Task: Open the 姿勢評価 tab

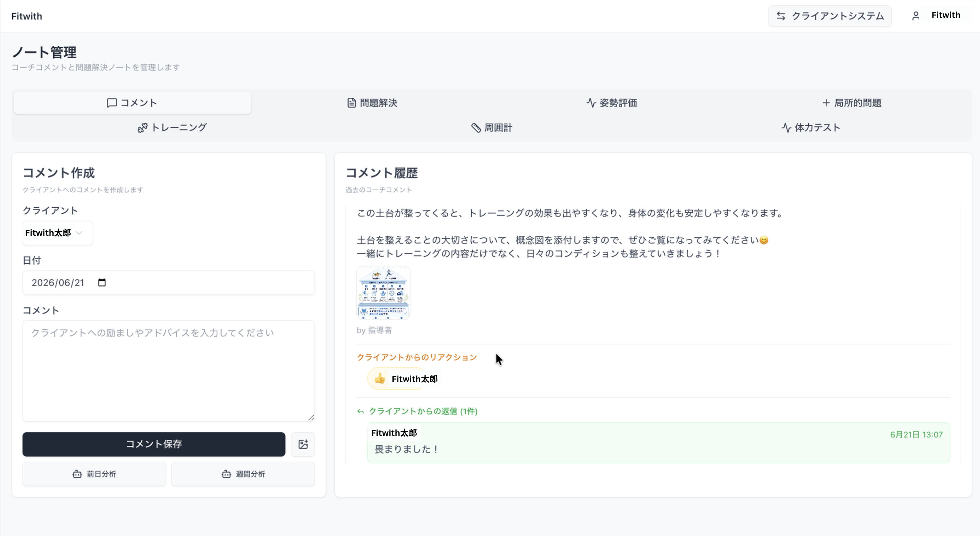Action: [612, 103]
